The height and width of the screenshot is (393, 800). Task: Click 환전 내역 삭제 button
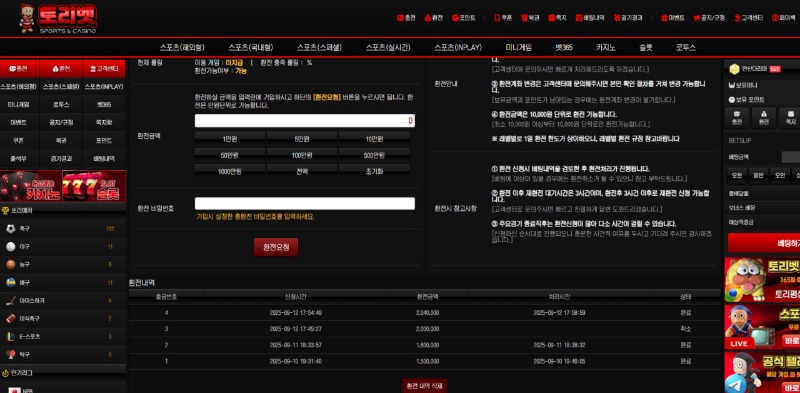[424, 386]
